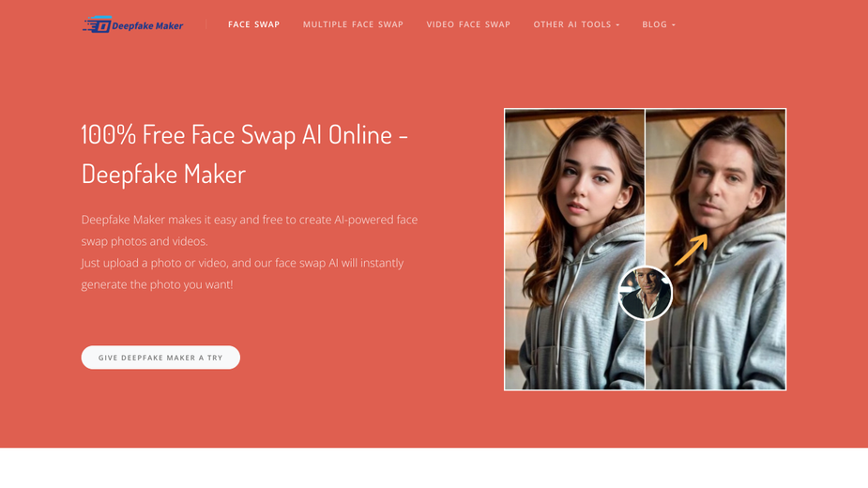This screenshot has width=868, height=488.
Task: Click the Deepfake Maker logo text
Action: click(147, 25)
